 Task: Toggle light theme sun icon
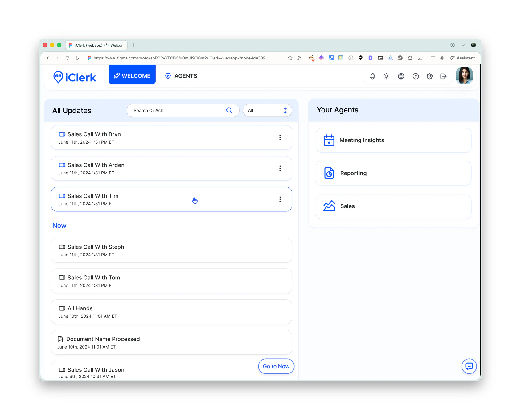(x=386, y=76)
